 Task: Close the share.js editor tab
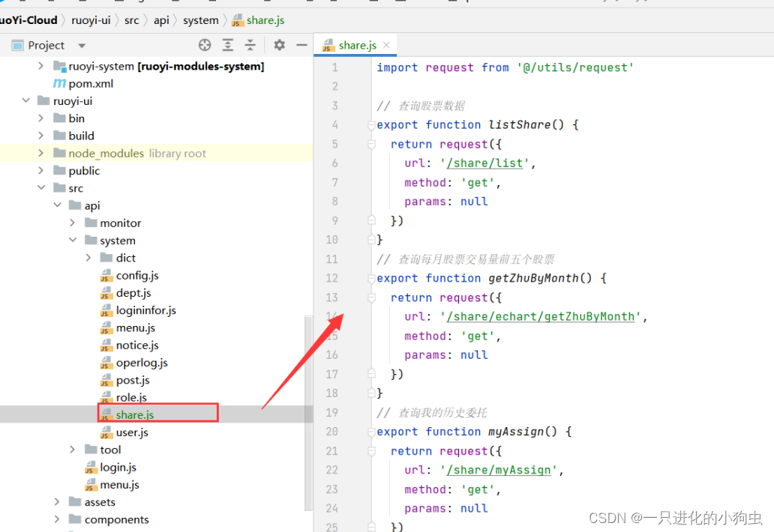point(387,45)
